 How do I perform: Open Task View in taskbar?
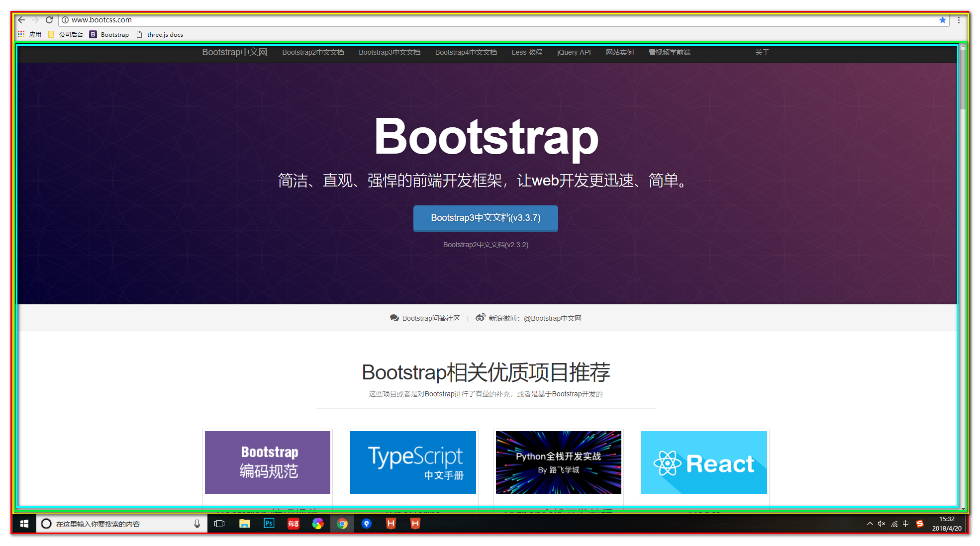pyautogui.click(x=219, y=524)
